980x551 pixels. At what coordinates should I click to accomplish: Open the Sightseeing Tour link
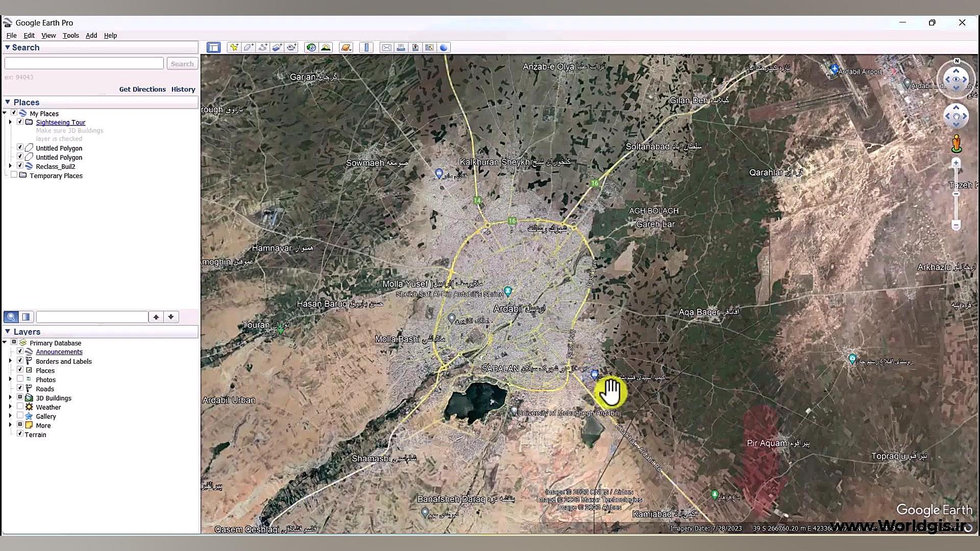(x=61, y=122)
